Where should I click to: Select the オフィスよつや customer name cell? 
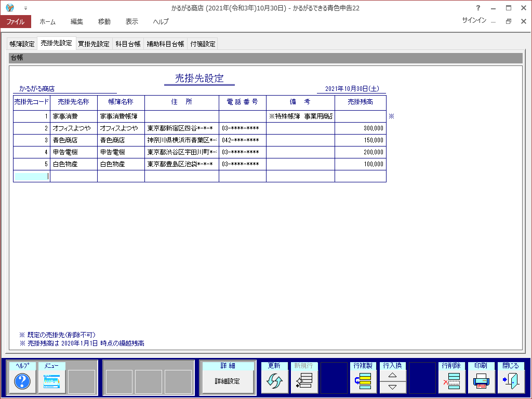pos(74,128)
